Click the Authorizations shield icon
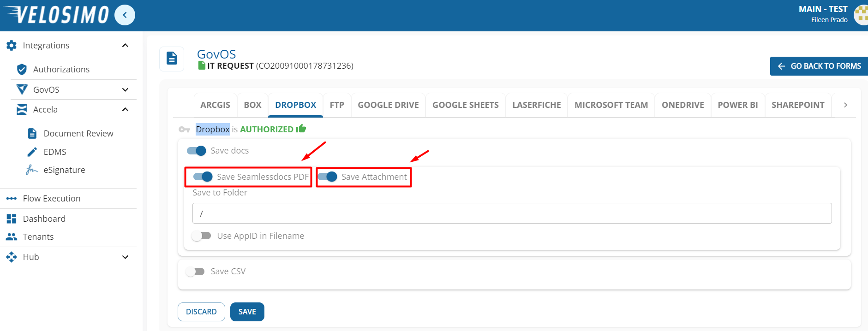Screen dimensions: 868x331 (22, 69)
